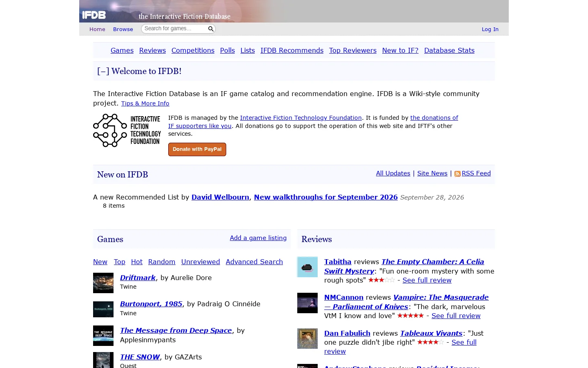Open David Welbourn's profile link

click(x=220, y=197)
